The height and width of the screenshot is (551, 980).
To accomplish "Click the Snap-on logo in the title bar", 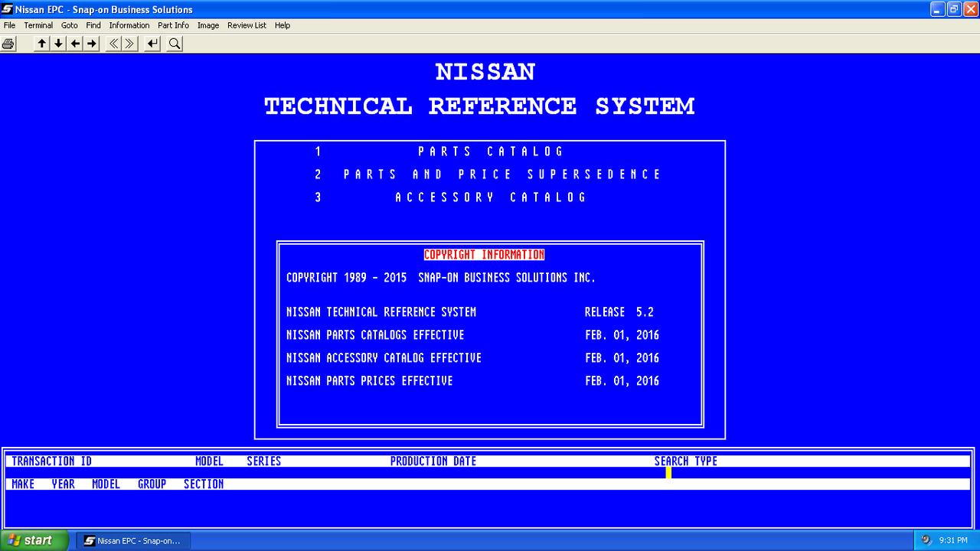I will point(8,9).
